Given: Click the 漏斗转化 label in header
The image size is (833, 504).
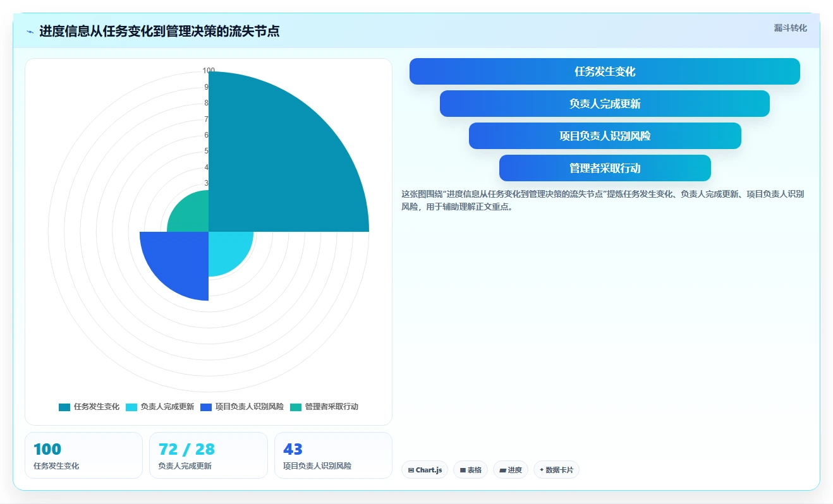Looking at the screenshot, I should pyautogui.click(x=790, y=28).
